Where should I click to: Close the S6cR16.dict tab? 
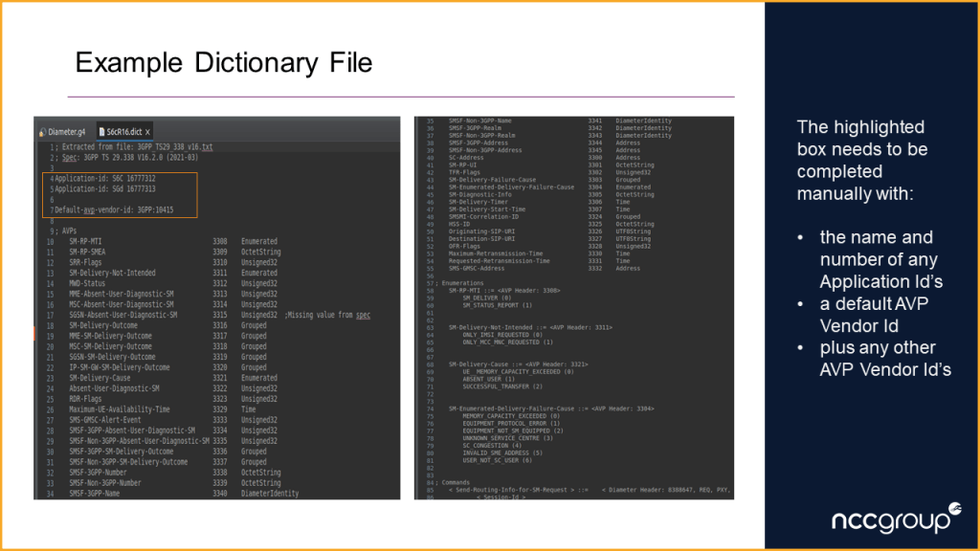[x=148, y=131]
